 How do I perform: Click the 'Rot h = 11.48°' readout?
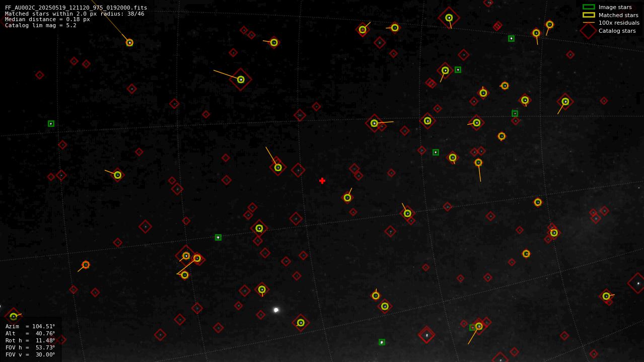click(x=30, y=340)
